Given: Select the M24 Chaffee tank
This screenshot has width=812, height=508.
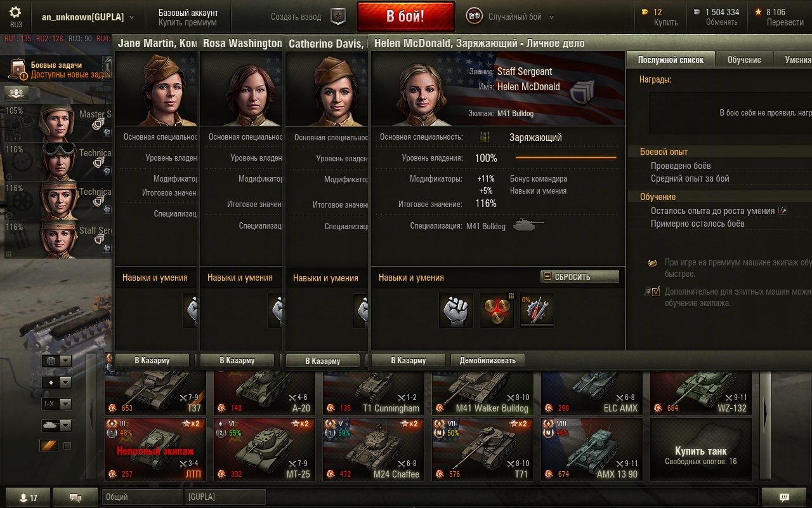Looking at the screenshot, I should point(374,449).
